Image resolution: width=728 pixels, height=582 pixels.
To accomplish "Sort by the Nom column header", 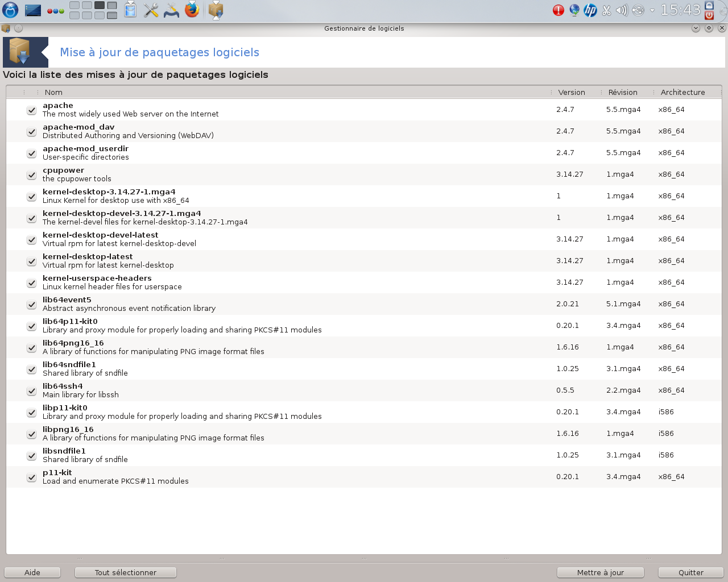I will coord(53,92).
